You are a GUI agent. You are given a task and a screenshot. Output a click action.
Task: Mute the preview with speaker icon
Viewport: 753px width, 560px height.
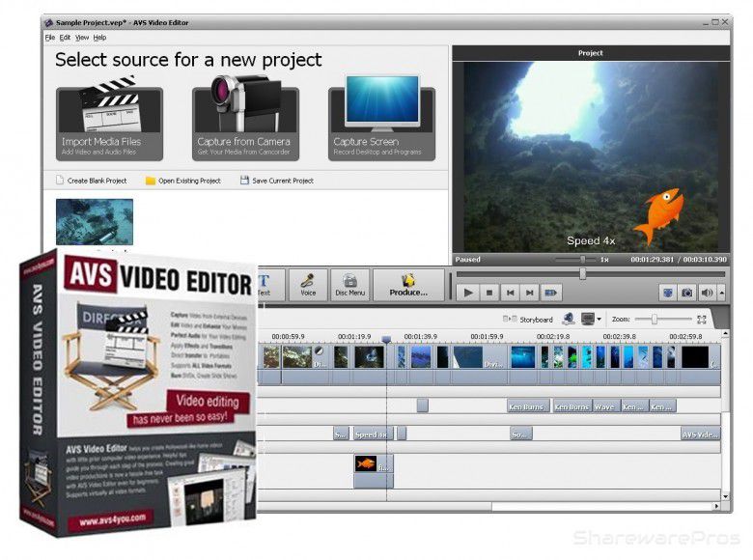(x=707, y=293)
